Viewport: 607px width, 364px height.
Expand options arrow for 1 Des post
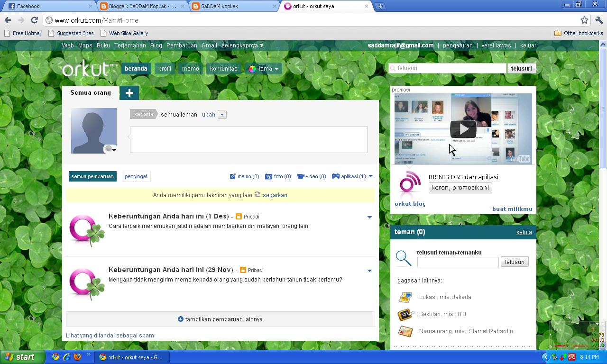369,217
